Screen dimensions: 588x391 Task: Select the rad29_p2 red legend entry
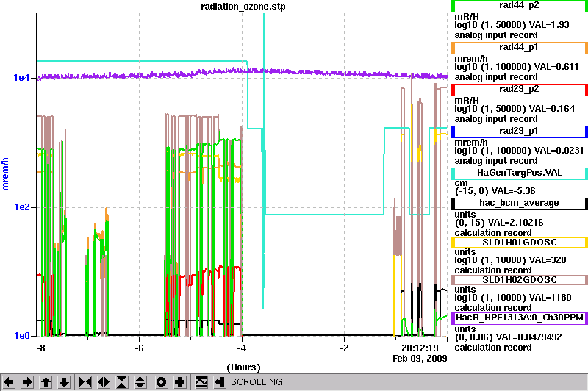click(x=520, y=90)
